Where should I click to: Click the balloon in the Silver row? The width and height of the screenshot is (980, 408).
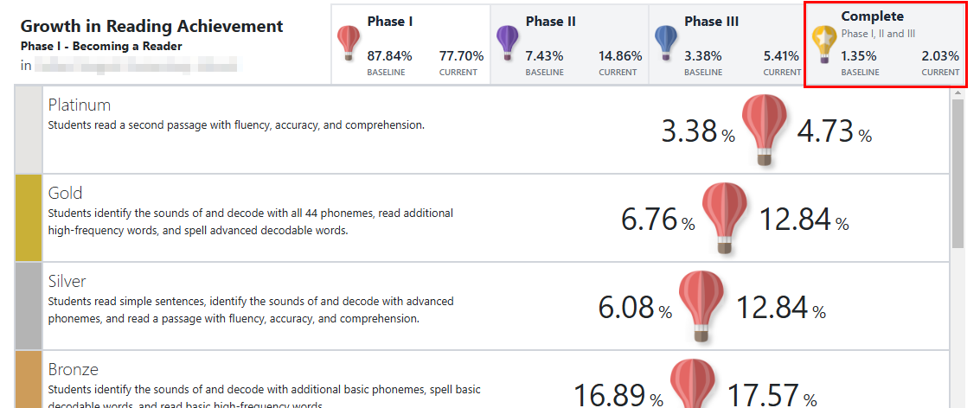pos(701,306)
